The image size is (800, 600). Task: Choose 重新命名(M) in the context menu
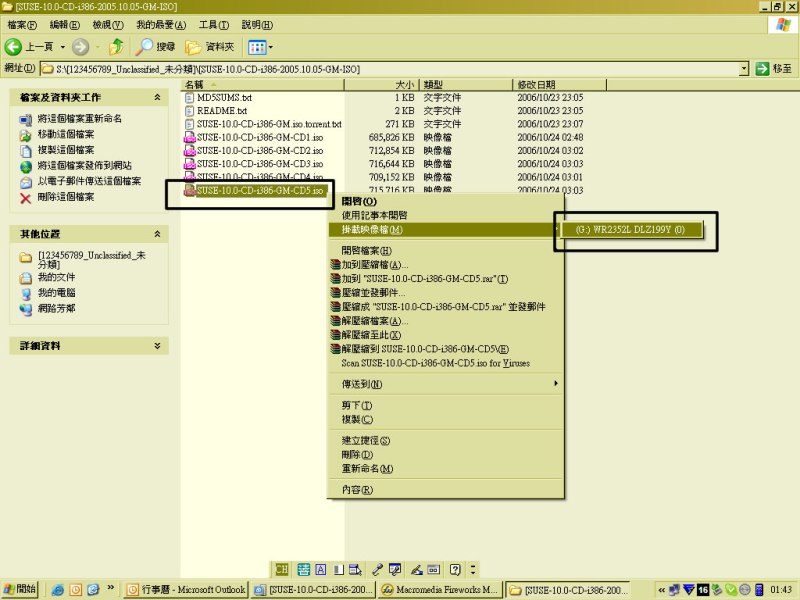click(x=445, y=468)
